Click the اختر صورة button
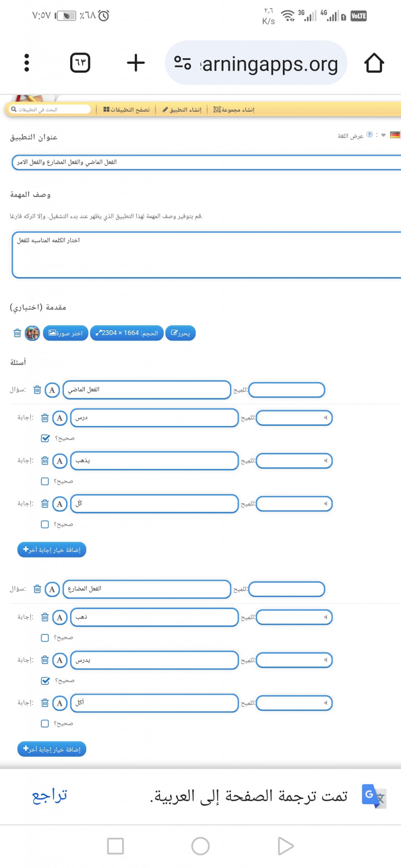 click(x=66, y=333)
